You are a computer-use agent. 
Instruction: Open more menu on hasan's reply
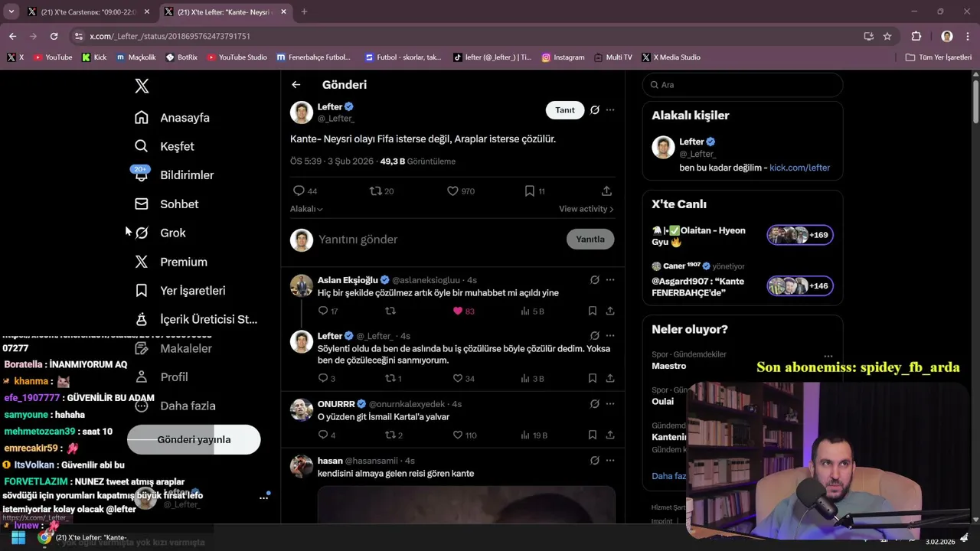pyautogui.click(x=610, y=461)
